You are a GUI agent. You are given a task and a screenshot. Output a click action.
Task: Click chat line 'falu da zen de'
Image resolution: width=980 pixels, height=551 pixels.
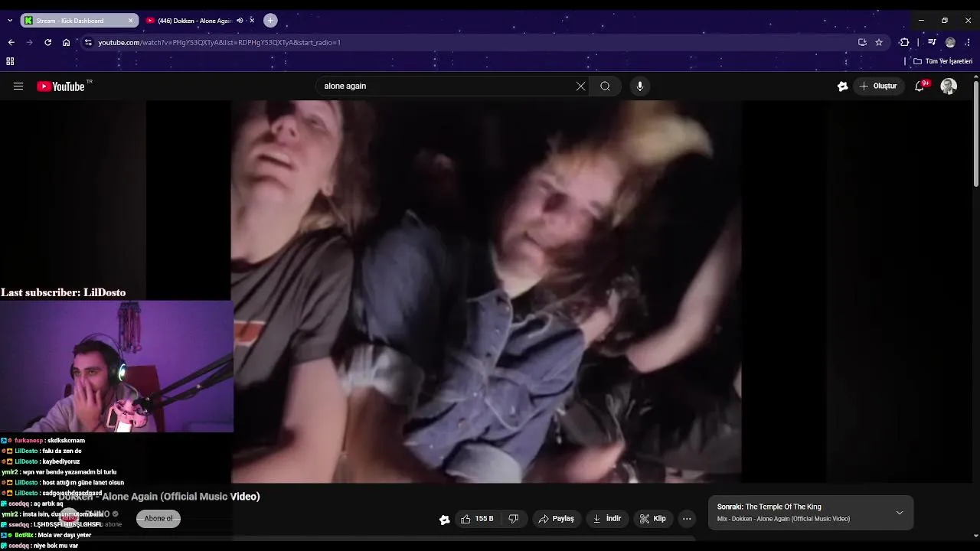[x=61, y=452]
